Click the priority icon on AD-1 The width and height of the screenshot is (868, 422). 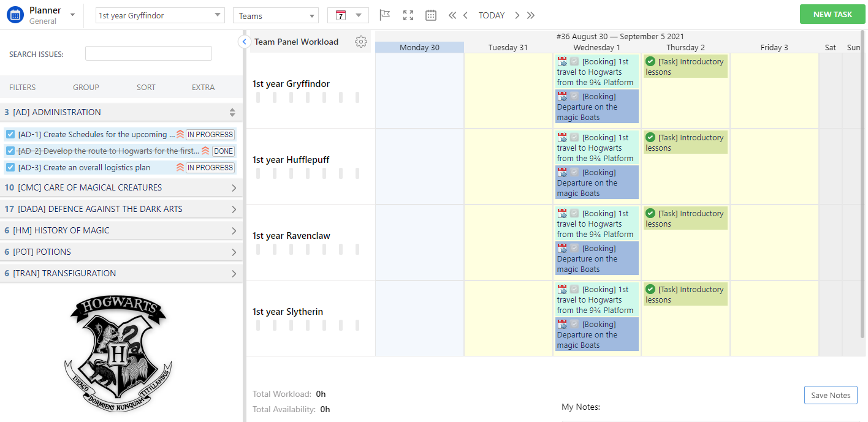point(180,134)
